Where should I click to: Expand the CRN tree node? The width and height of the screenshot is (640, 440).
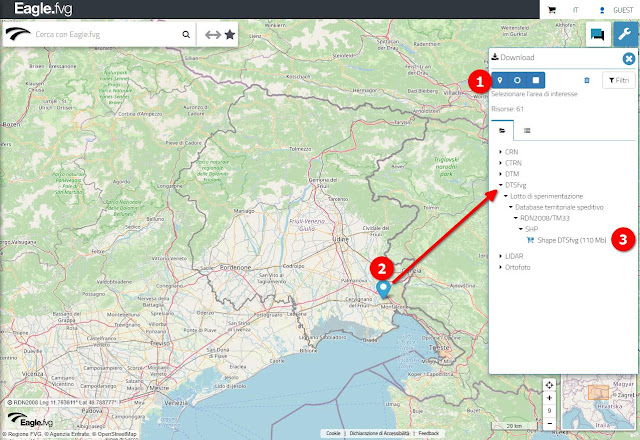pos(501,152)
